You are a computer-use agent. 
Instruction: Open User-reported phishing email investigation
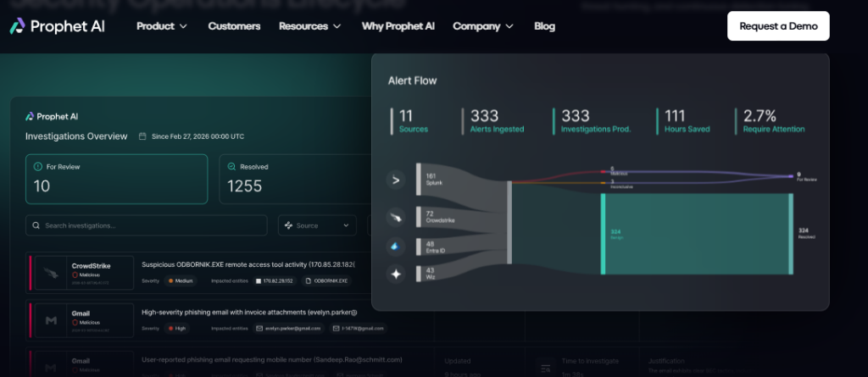(271, 360)
